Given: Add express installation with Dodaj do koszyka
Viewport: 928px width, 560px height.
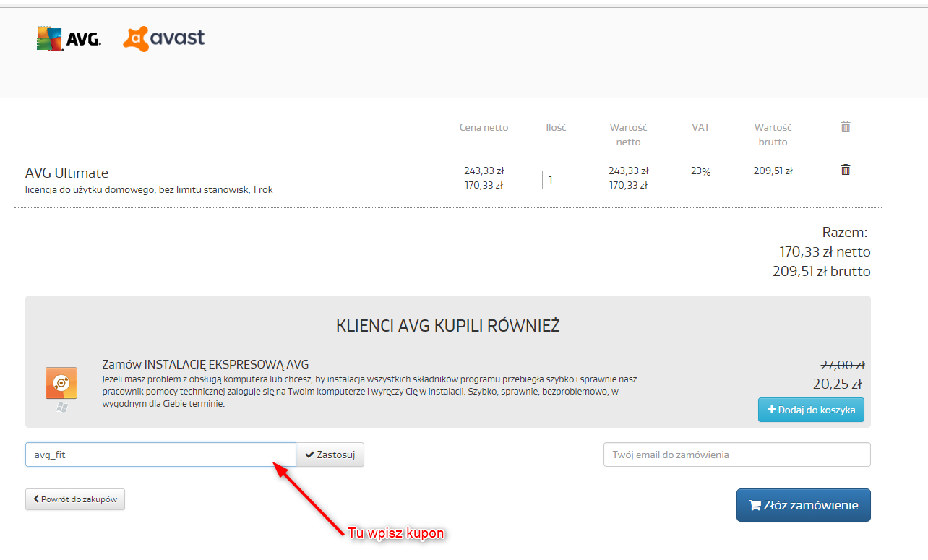Looking at the screenshot, I should pos(811,410).
